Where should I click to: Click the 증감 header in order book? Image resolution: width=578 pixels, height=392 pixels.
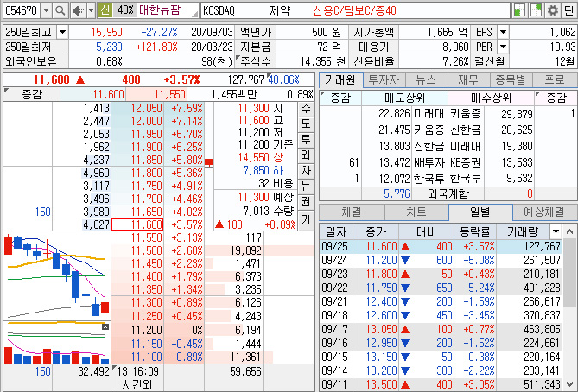[x=32, y=94]
